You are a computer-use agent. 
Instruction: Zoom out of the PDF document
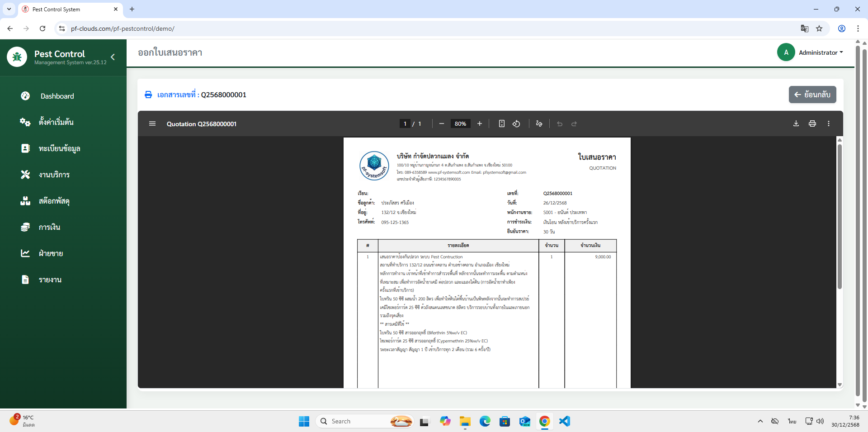(442, 123)
